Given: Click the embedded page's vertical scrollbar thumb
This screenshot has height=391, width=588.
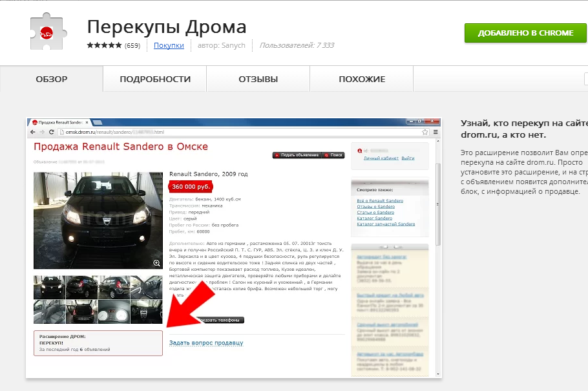Looking at the screenshot, I should point(437,204).
